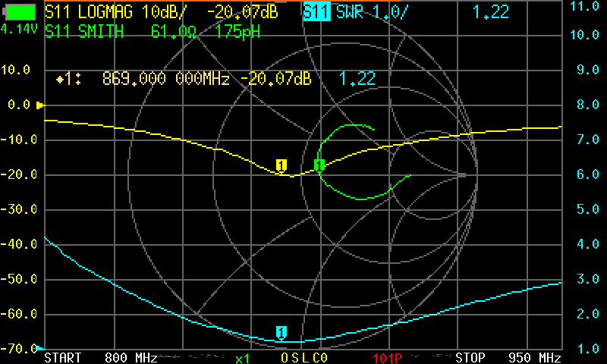Click the 11.0 cyan SWR scale label
Viewport: 607px width, 364px height.
[x=585, y=6]
